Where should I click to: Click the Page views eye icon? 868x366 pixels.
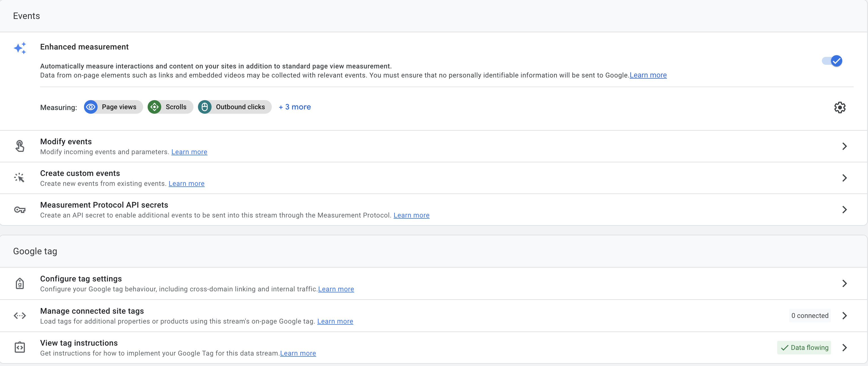point(91,107)
